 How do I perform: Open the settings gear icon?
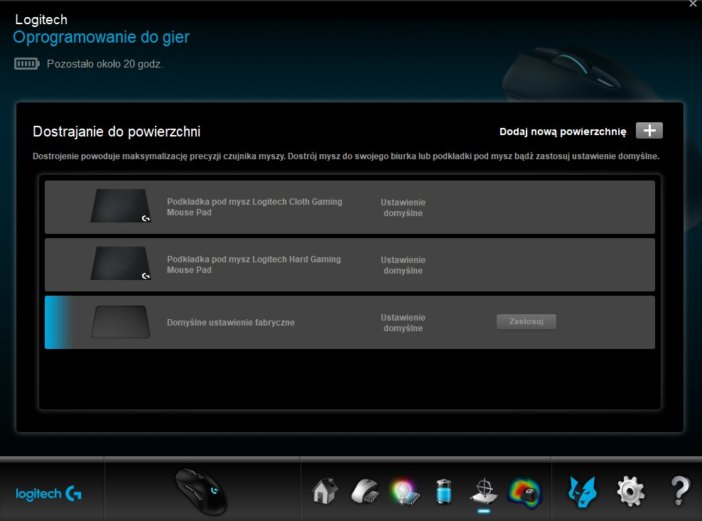pyautogui.click(x=630, y=491)
